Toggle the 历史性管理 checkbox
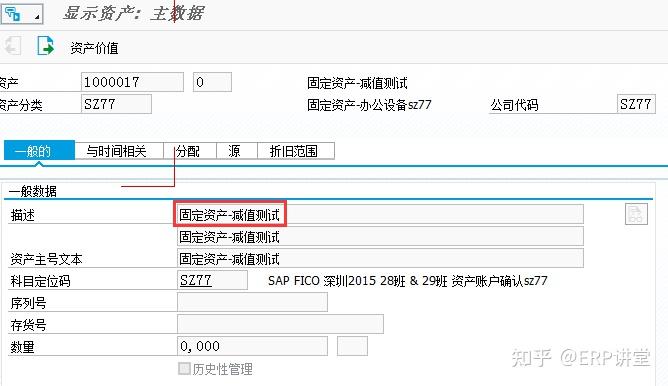Viewport: 668px width, 386px height. 184,369
